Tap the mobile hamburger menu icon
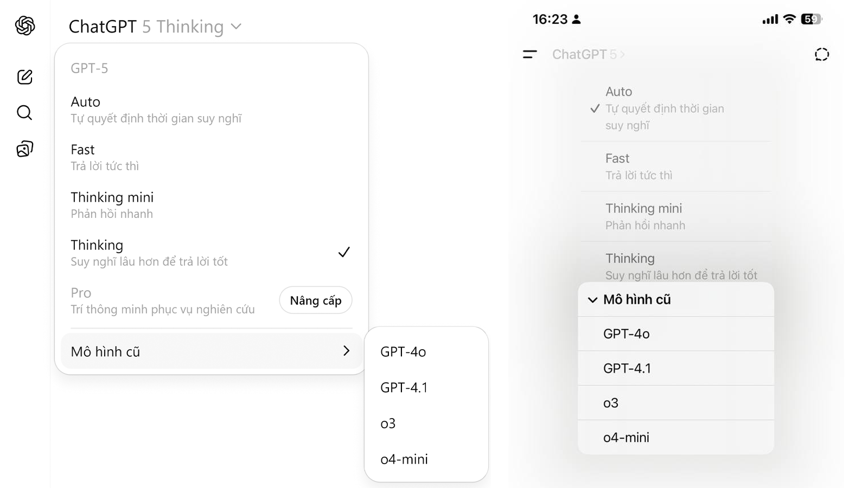Image resolution: width=868 pixels, height=488 pixels. coord(530,54)
